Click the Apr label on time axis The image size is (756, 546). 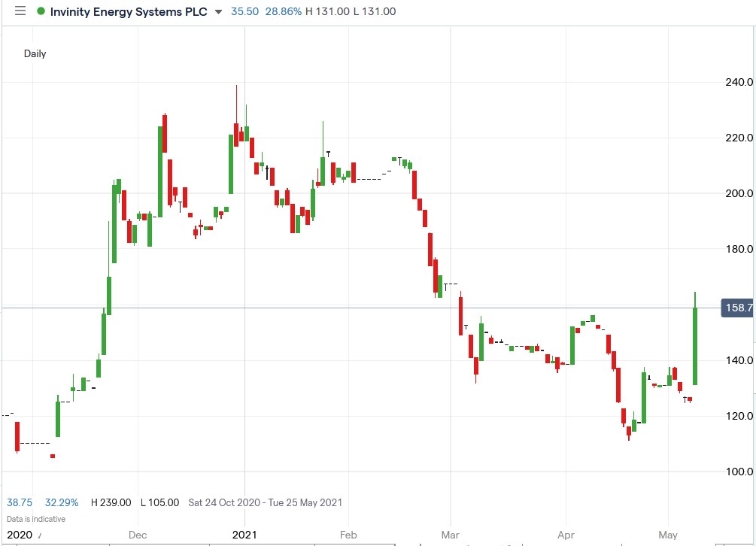566,535
